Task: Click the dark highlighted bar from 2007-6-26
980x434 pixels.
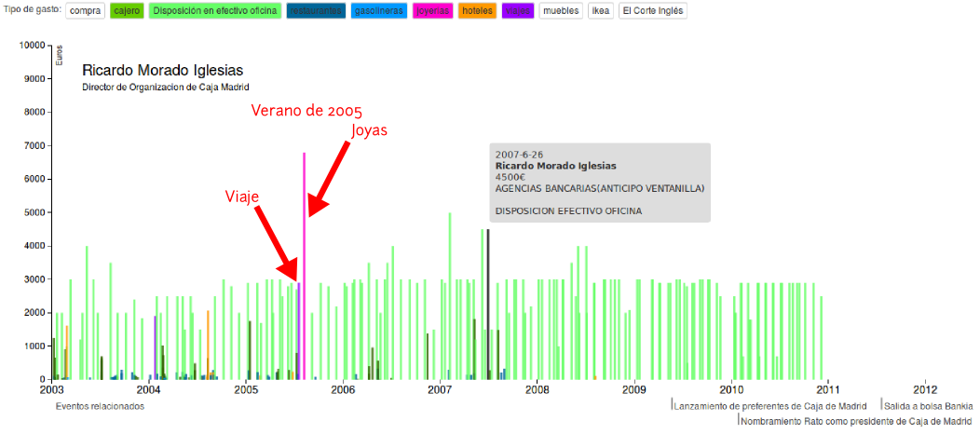Action: [x=487, y=307]
